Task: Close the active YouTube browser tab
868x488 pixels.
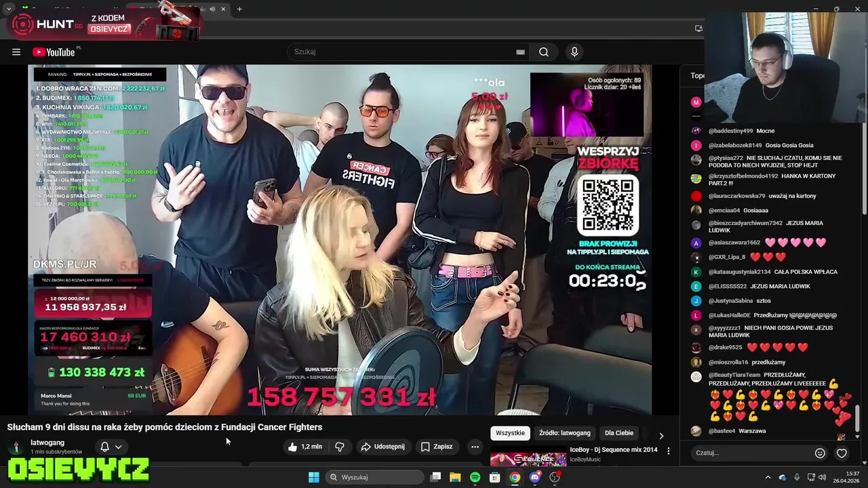Action: tap(223, 9)
